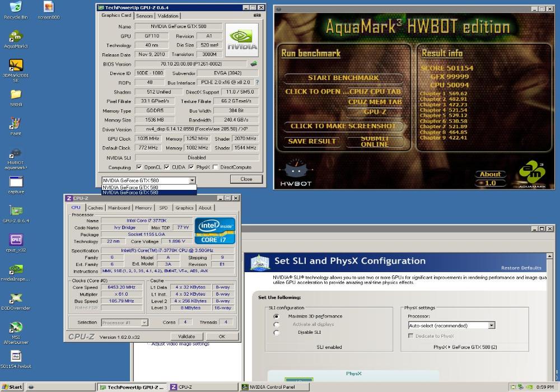Click OK button in CPU-Z
The image size is (560, 392).
pyautogui.click(x=222, y=337)
